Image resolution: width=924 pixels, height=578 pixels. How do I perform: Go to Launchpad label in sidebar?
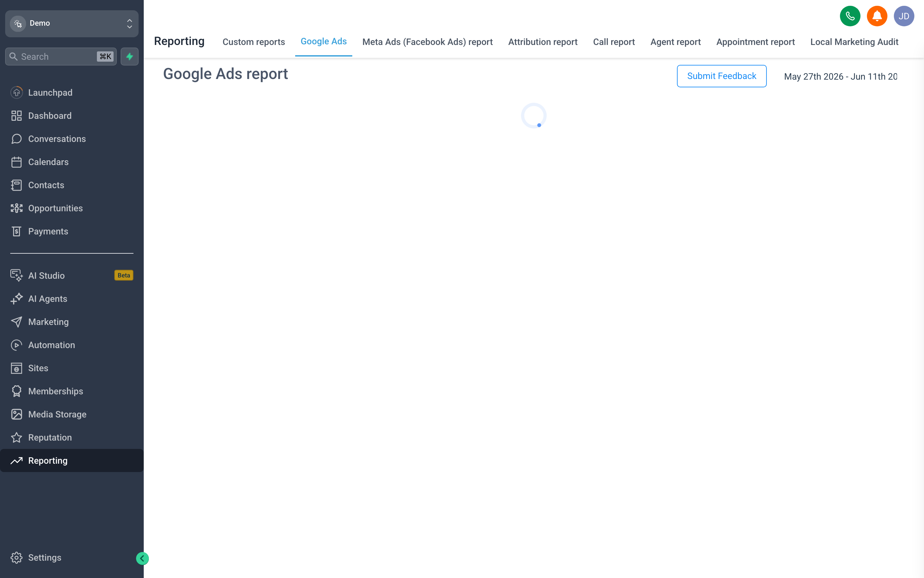coord(50,92)
